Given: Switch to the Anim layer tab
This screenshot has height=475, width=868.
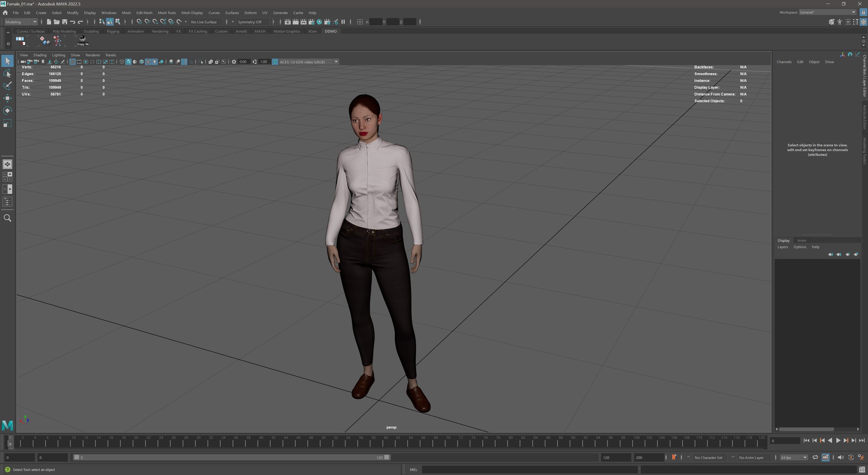Looking at the screenshot, I should pyautogui.click(x=801, y=241).
